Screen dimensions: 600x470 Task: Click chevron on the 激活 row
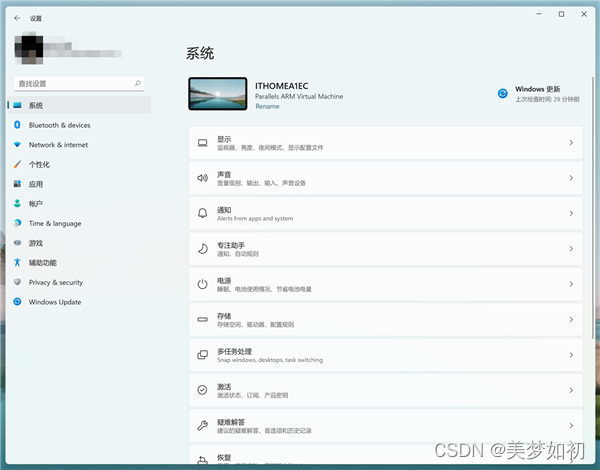pyautogui.click(x=571, y=390)
